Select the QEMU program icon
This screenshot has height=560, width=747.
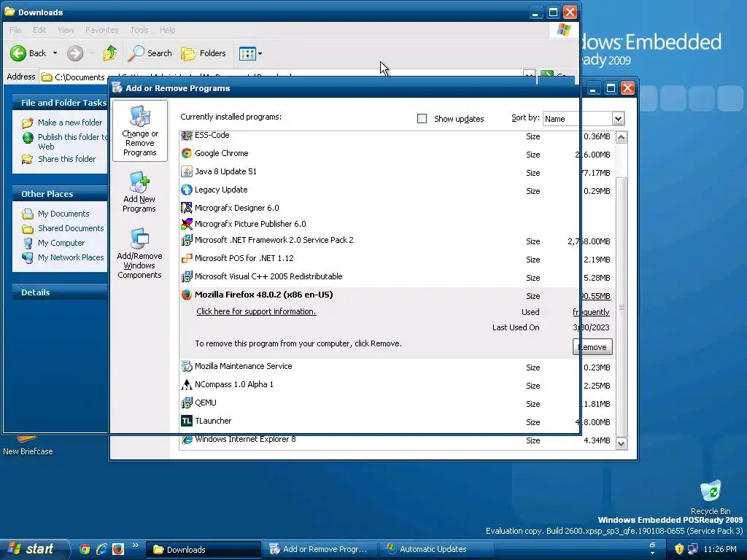coord(187,402)
